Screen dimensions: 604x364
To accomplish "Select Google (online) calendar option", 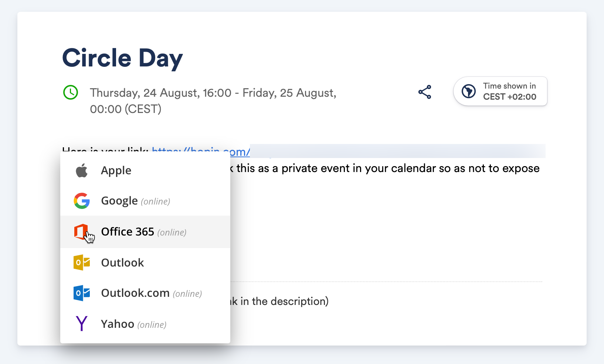I will pos(119,201).
